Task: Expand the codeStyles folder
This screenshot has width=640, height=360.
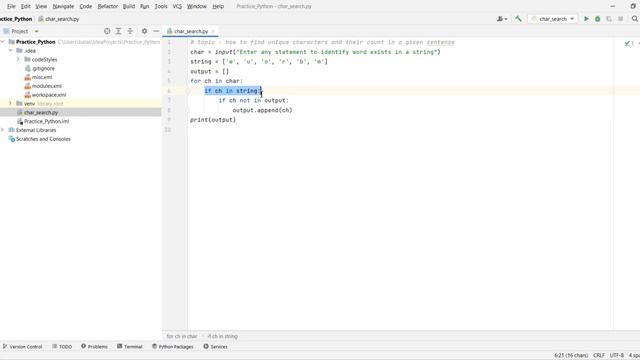Action: [18, 60]
